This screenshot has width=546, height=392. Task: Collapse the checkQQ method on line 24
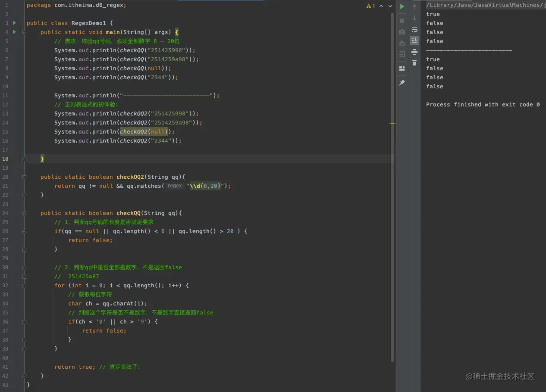pos(25,213)
